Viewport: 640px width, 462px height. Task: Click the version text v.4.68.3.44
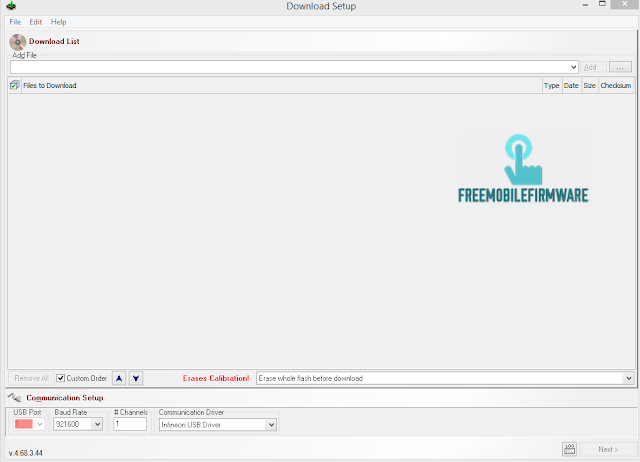pos(26,453)
